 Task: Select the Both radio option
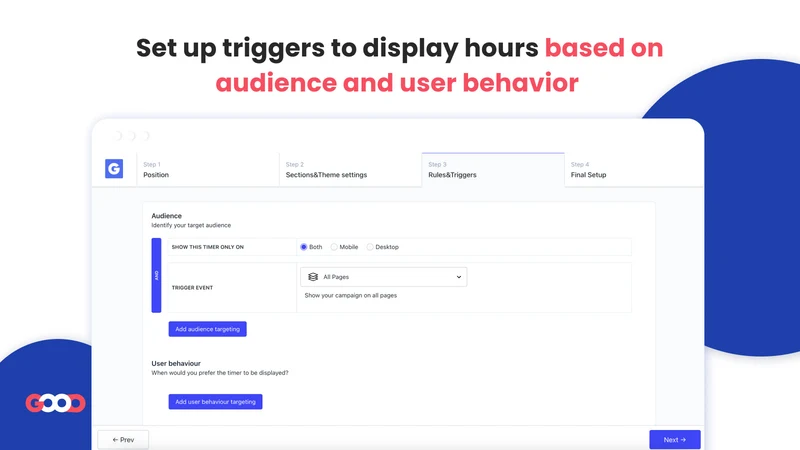point(304,247)
